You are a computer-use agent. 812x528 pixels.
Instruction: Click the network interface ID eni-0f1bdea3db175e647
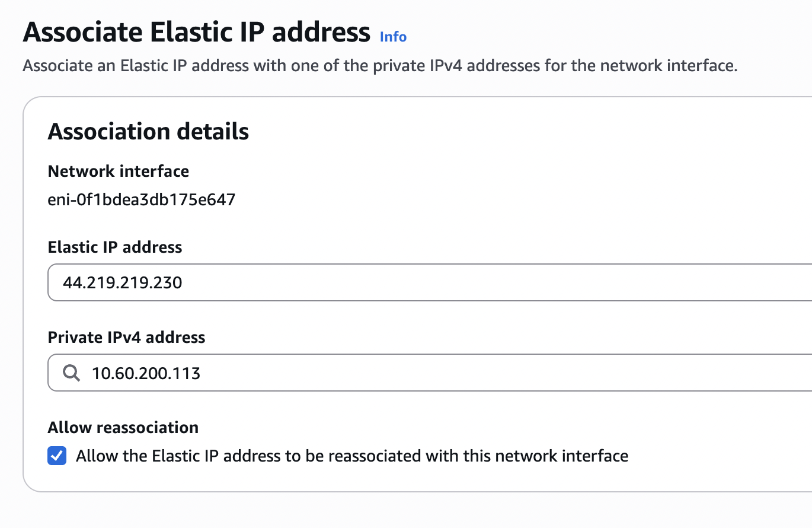pyautogui.click(x=142, y=199)
